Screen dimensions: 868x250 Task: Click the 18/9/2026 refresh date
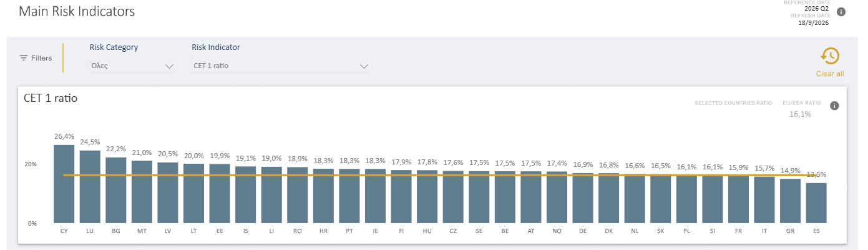click(814, 23)
